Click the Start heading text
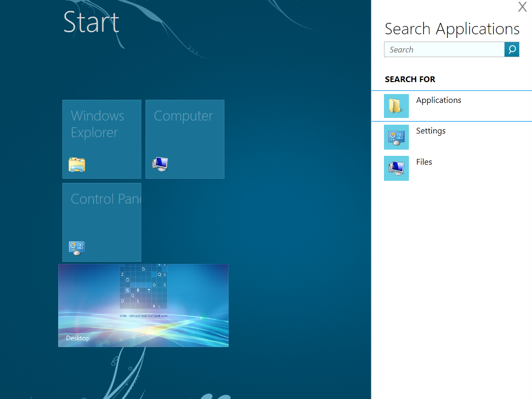 click(91, 22)
